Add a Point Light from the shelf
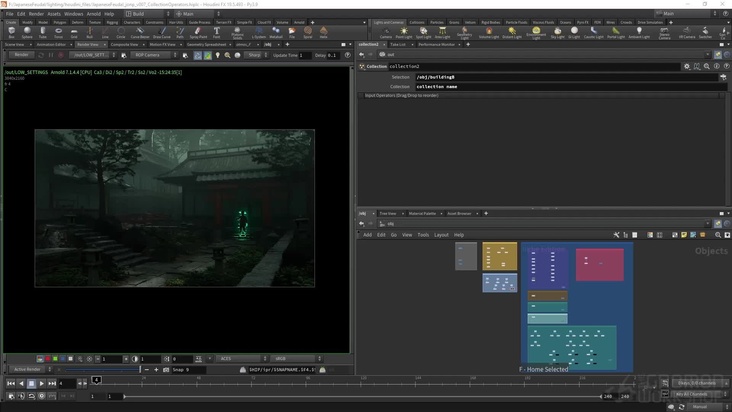The width and height of the screenshot is (732, 412). pos(404,33)
